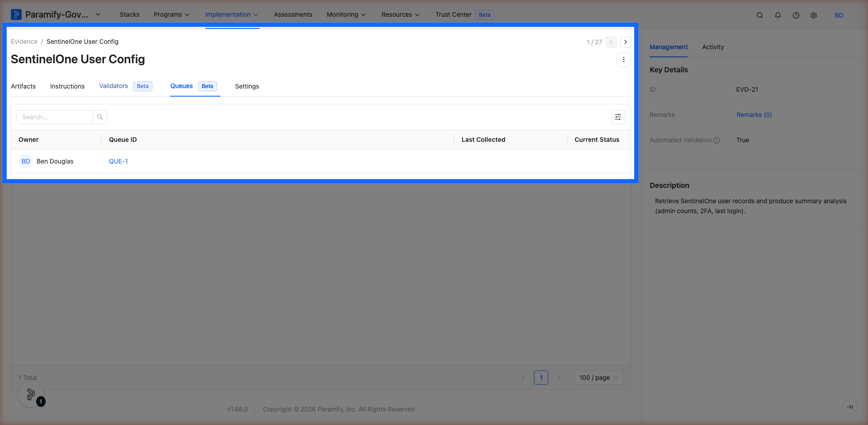This screenshot has width=868, height=425.
Task: Click the Evidence breadcrumb link
Action: pyautogui.click(x=24, y=42)
